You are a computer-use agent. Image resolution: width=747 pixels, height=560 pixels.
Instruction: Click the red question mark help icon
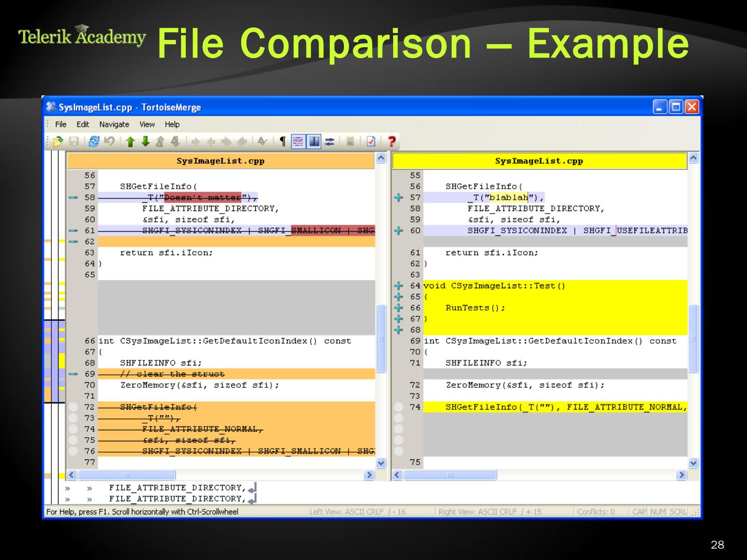click(392, 142)
